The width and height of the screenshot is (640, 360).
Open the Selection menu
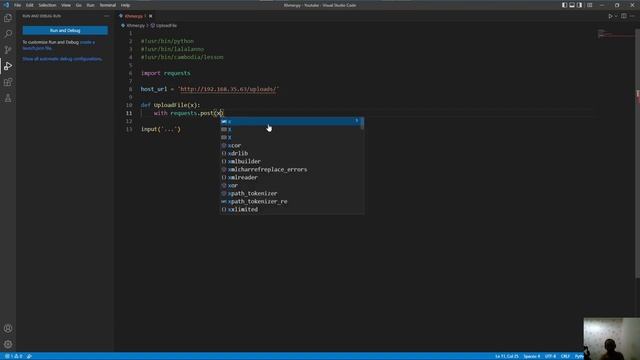47,5
